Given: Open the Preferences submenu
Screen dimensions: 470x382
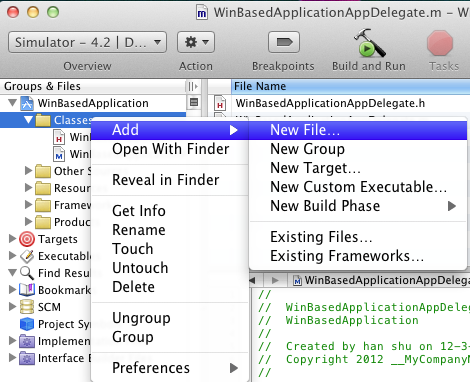Looking at the screenshot, I should click(x=170, y=368).
